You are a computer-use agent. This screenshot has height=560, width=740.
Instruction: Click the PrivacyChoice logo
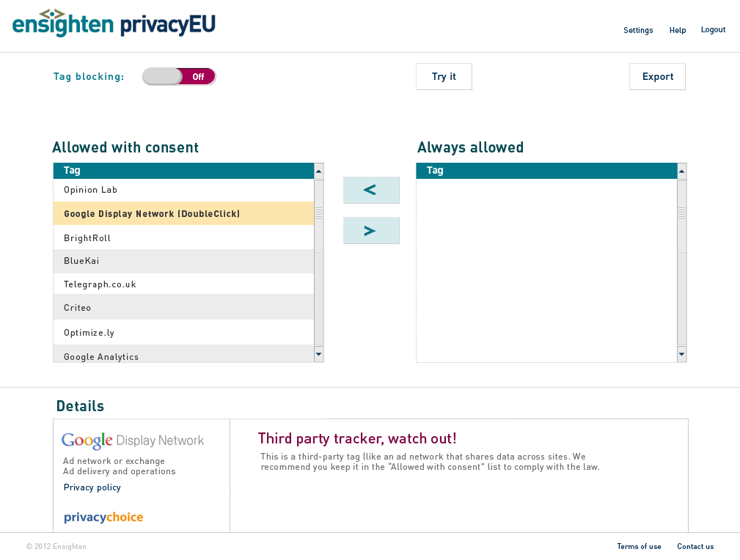103,517
